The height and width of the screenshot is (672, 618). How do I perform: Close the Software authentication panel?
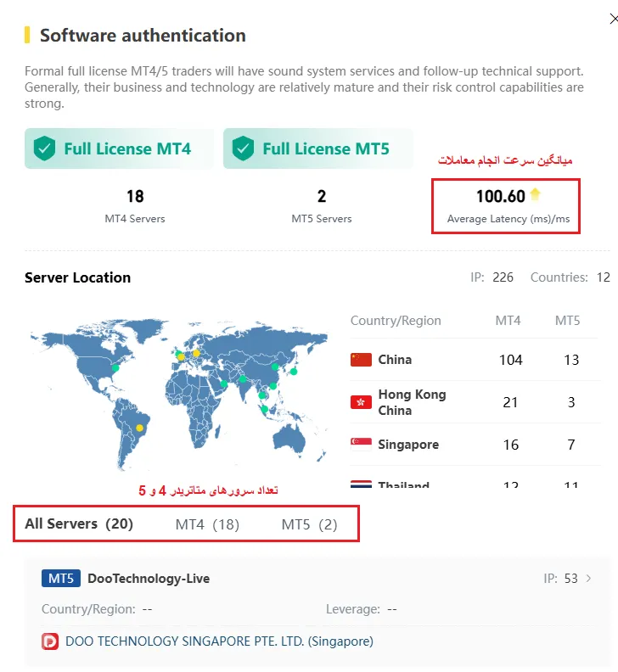[613, 19]
